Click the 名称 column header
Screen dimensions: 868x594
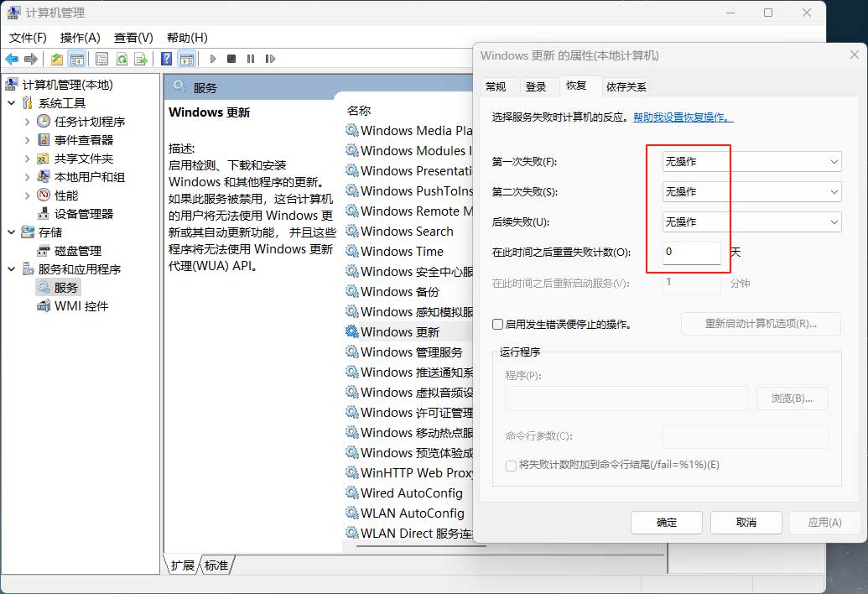click(359, 111)
